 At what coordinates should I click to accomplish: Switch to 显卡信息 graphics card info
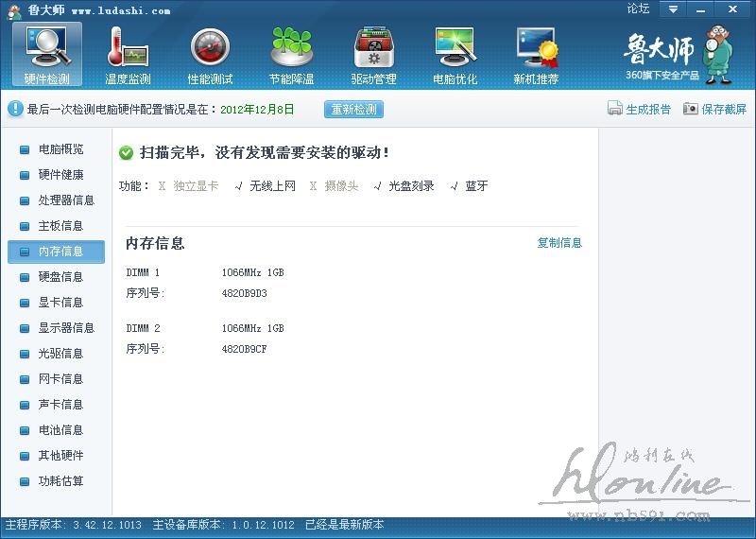tap(60, 303)
